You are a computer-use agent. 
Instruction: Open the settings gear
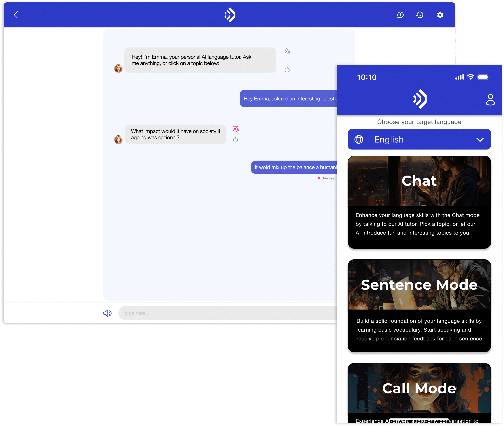click(440, 15)
